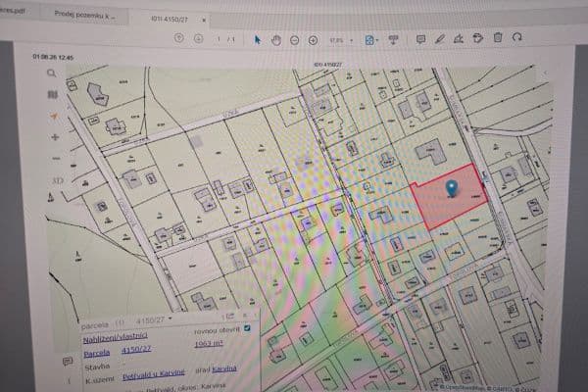Switch to the 'Prodej pozemku k...' tab
This screenshot has width=588, height=392.
point(84,15)
